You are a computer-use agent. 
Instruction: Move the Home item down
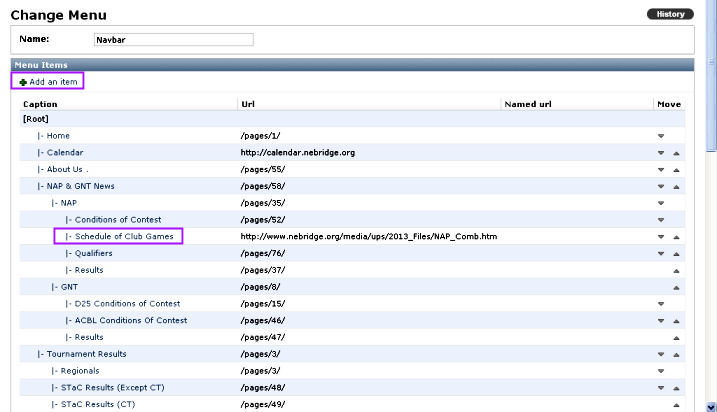[660, 136]
